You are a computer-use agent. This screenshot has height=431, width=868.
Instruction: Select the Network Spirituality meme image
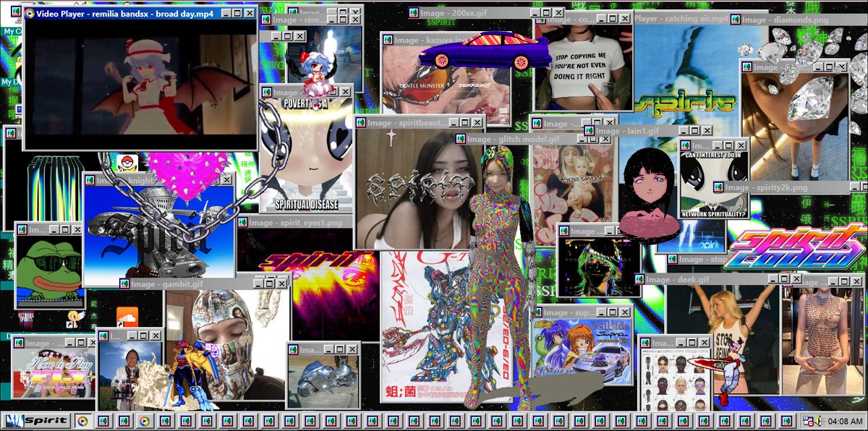pyautogui.click(x=715, y=185)
